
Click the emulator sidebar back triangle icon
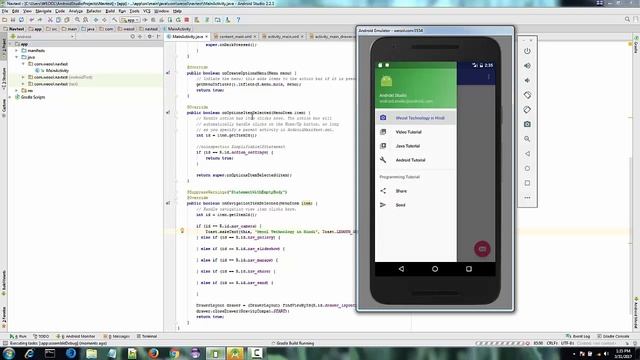(x=527, y=154)
